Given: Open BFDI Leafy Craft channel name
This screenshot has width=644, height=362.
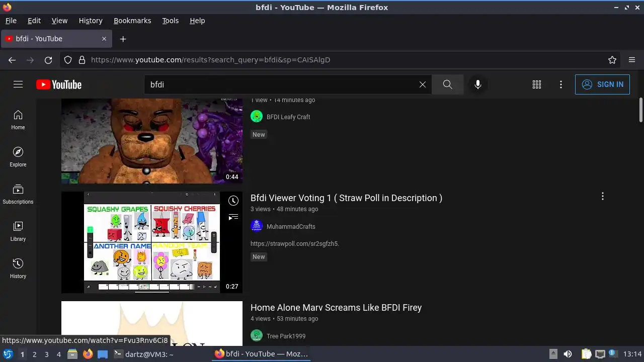Looking at the screenshot, I should (288, 117).
